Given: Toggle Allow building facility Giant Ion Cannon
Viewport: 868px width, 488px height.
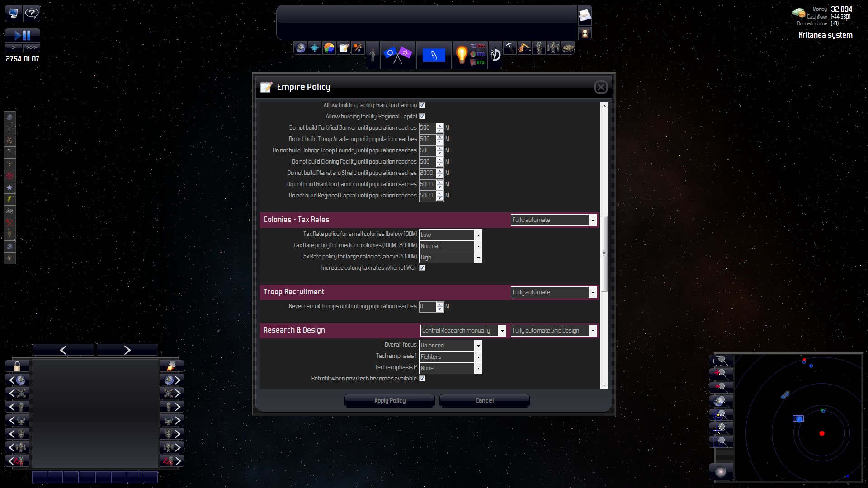Looking at the screenshot, I should tap(422, 105).
